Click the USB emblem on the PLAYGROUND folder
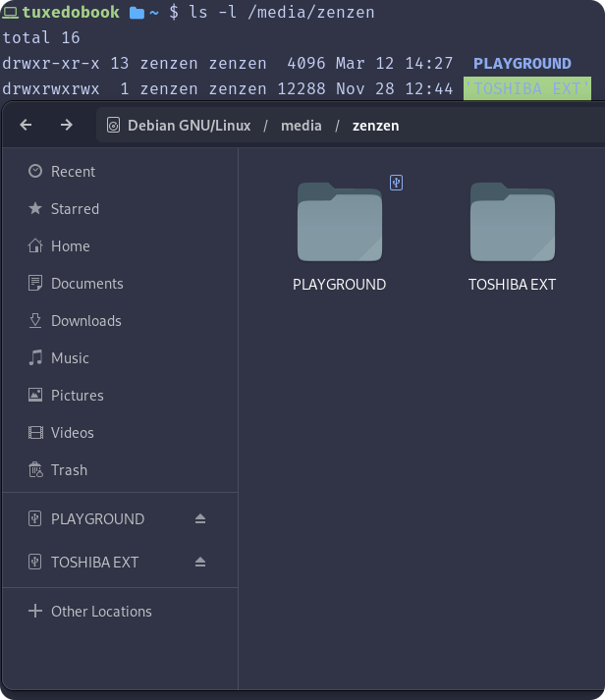Screen dimensions: 605x700 pyautogui.click(x=396, y=183)
